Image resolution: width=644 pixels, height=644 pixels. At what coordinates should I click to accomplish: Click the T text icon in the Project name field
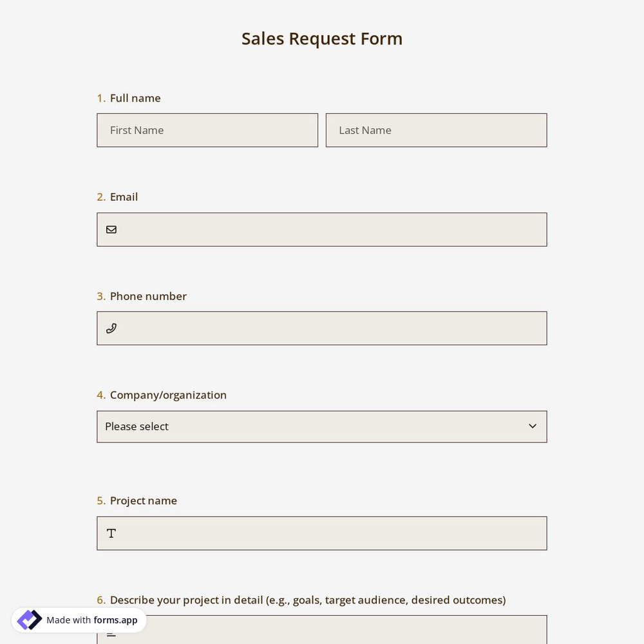tap(111, 533)
